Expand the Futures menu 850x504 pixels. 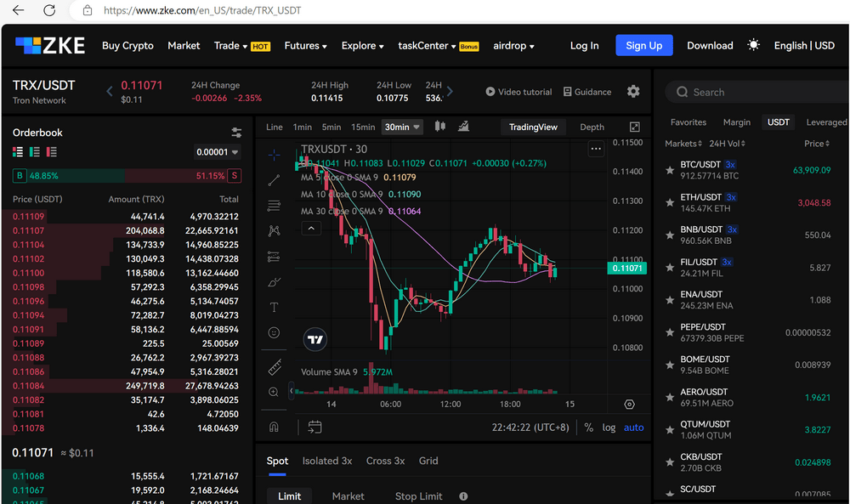[306, 46]
